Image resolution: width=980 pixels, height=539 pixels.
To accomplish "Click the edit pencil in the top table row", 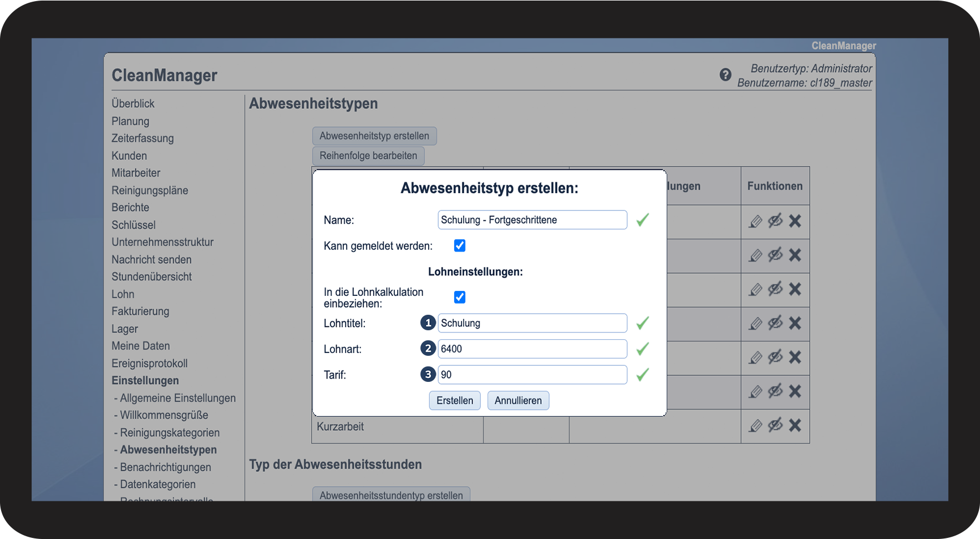I will click(x=755, y=221).
